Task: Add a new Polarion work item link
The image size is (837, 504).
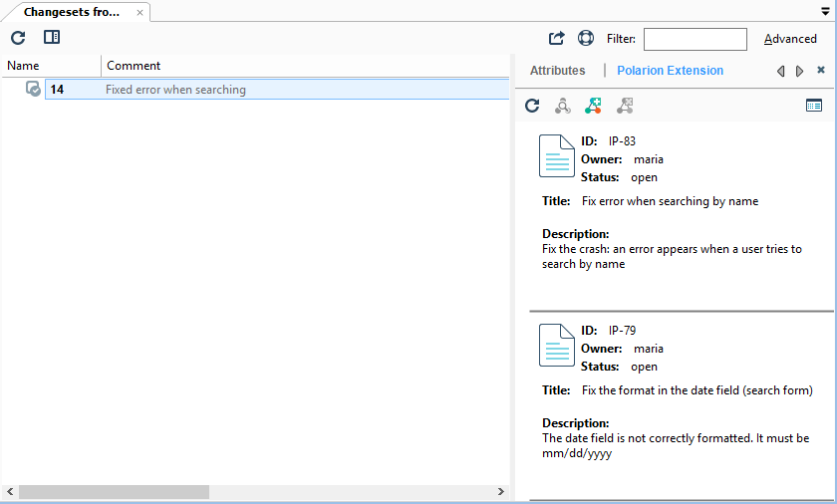Action: click(x=593, y=106)
